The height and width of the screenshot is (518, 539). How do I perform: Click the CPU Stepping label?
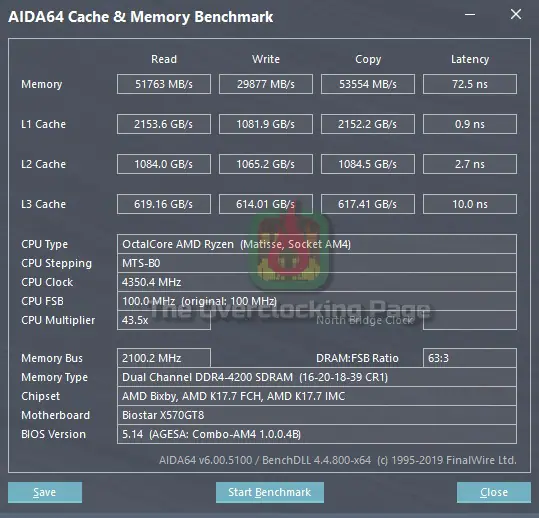point(56,263)
